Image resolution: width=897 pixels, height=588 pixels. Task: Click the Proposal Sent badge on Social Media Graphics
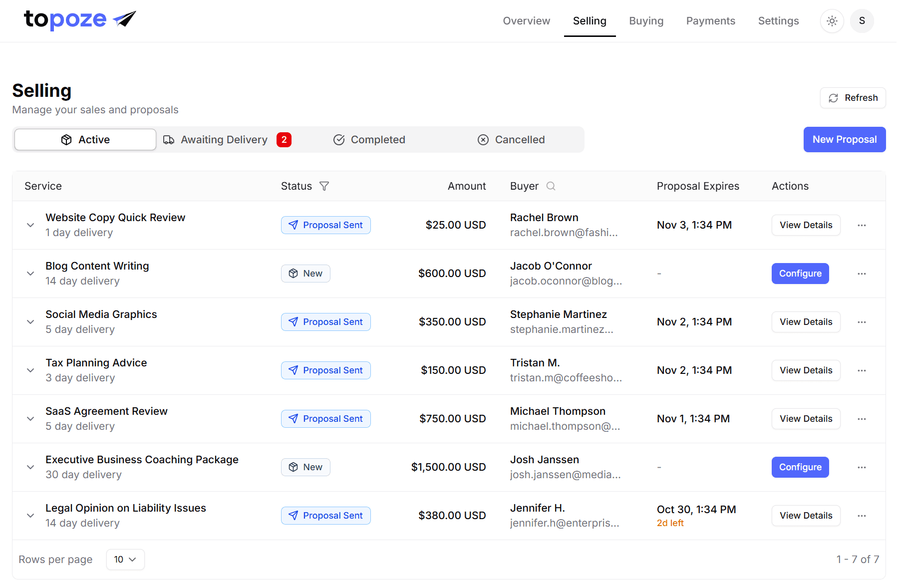[x=325, y=321]
